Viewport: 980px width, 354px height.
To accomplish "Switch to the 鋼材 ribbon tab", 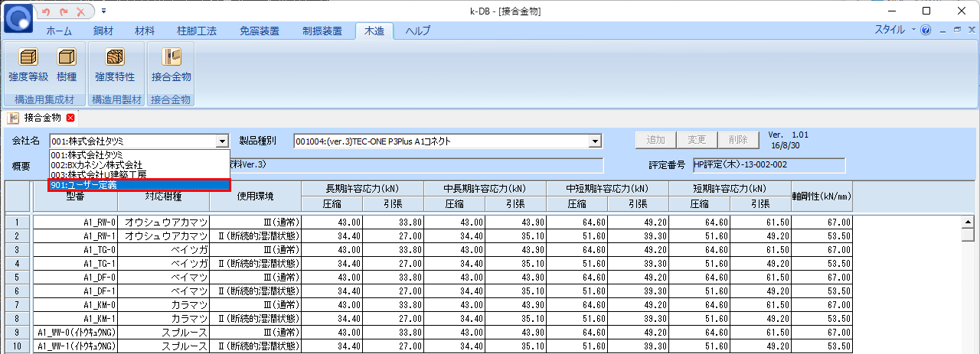I will [103, 31].
